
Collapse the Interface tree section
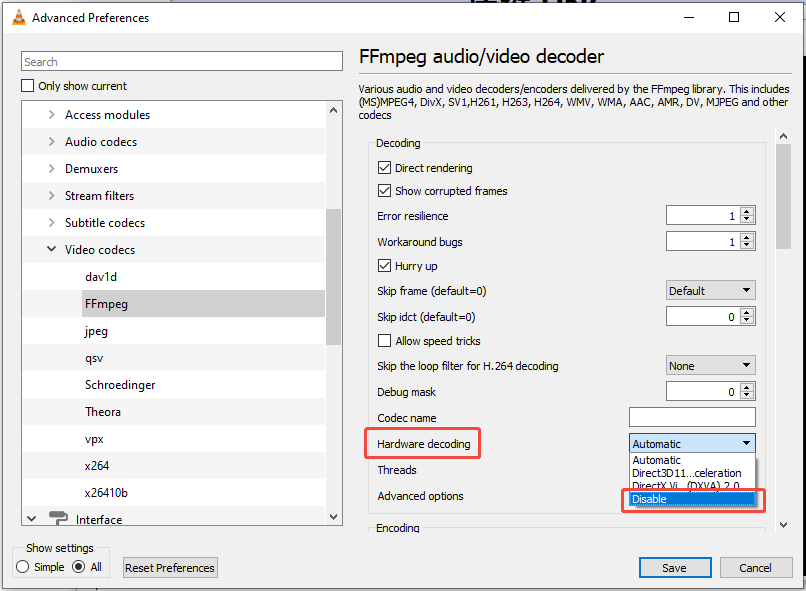coord(31,519)
